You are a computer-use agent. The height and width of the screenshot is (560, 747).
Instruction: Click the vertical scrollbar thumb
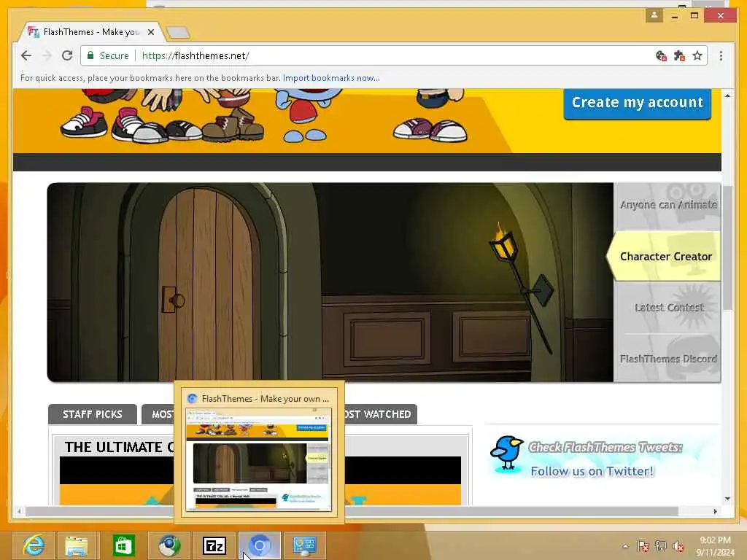[727, 248]
